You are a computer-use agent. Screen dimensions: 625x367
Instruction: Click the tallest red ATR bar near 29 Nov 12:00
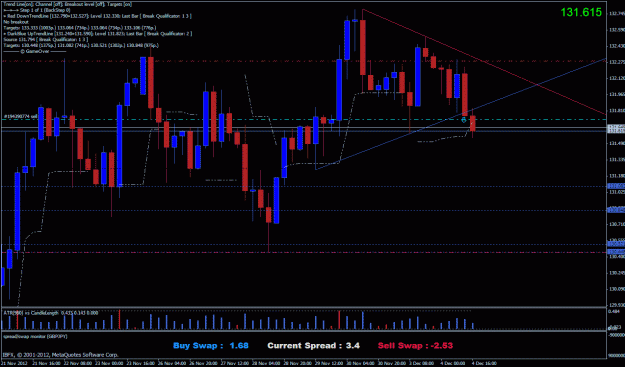(339, 320)
